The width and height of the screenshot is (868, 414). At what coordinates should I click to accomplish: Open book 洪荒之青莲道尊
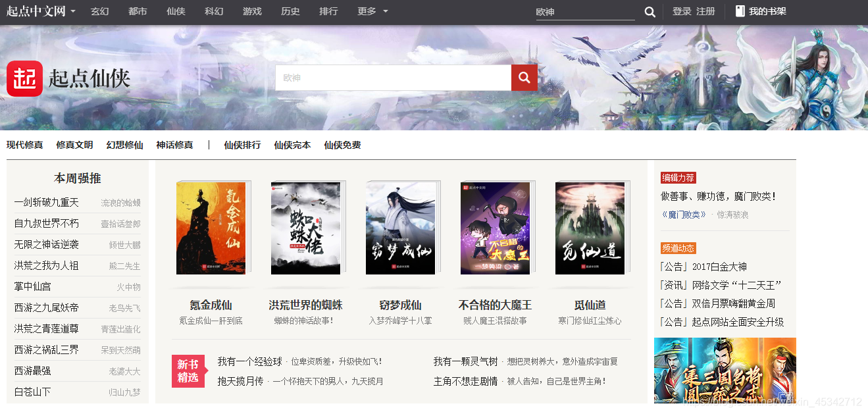(x=47, y=328)
